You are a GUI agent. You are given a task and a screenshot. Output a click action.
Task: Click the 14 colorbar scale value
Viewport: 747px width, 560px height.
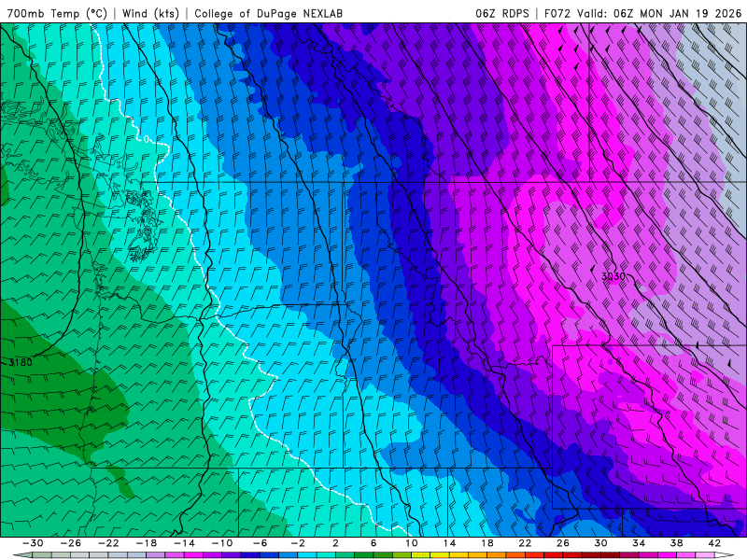pos(449,543)
